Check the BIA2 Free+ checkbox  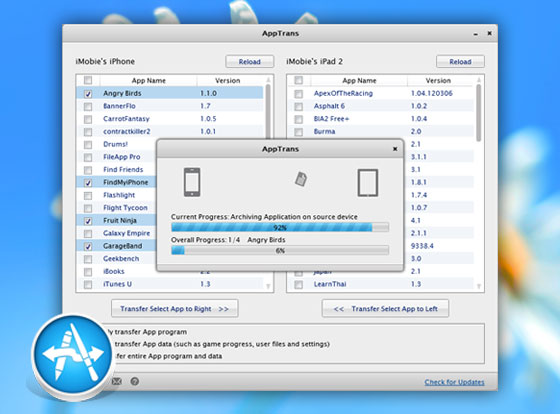(x=299, y=119)
